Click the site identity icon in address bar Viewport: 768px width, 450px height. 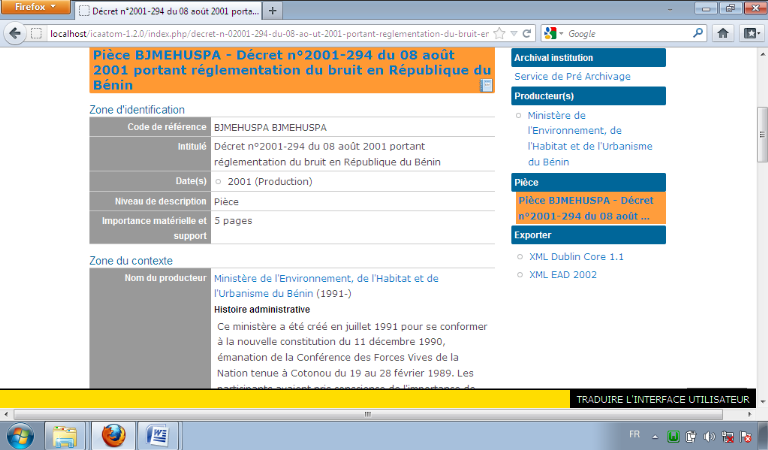pyautogui.click(x=36, y=34)
